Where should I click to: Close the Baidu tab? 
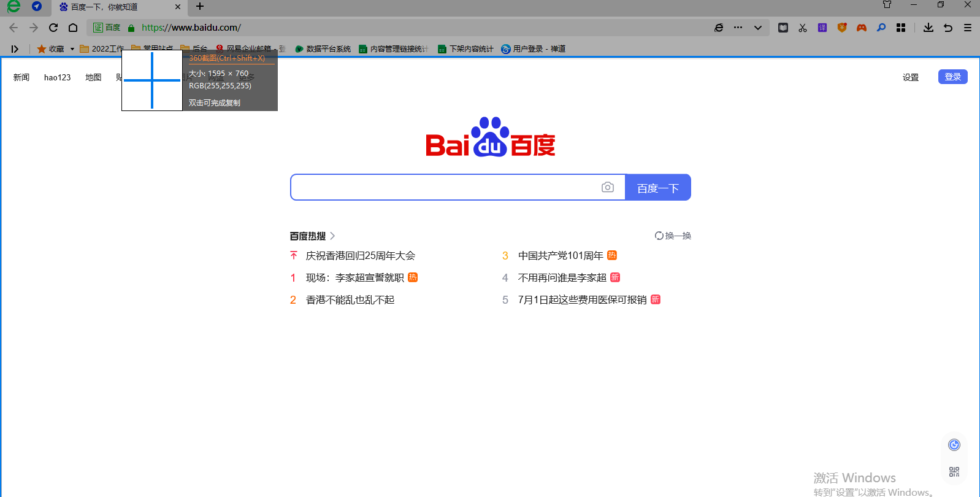(178, 7)
